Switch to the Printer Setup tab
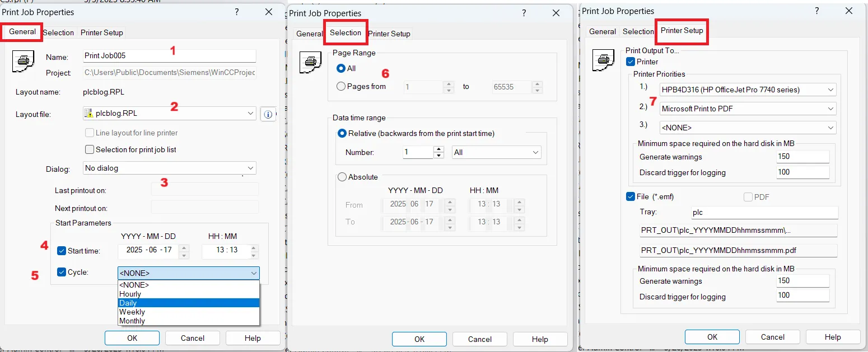 pyautogui.click(x=682, y=32)
